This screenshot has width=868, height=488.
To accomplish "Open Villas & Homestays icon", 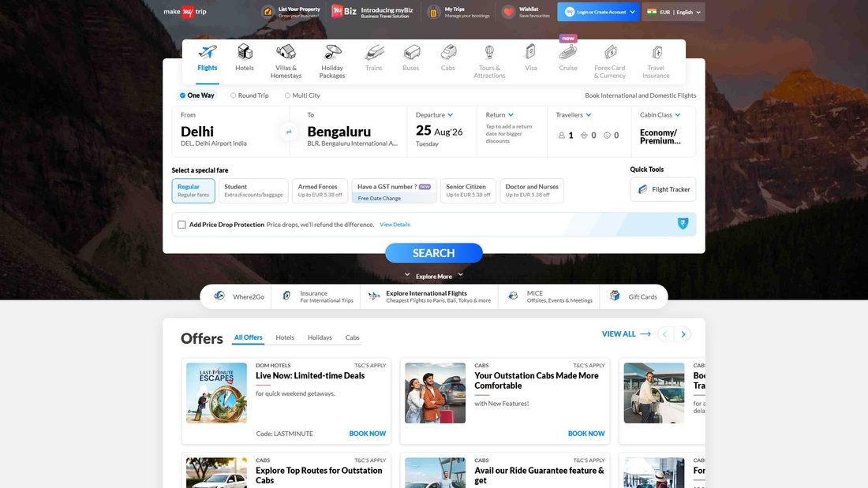I will click(286, 52).
